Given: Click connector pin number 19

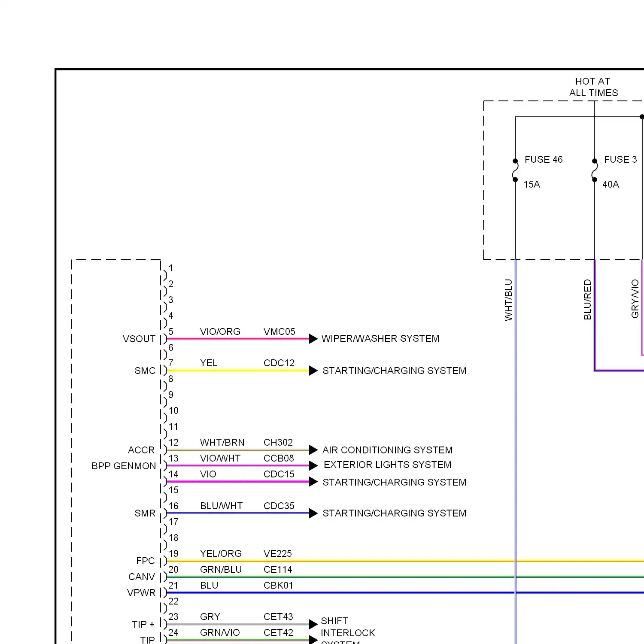Looking at the screenshot, I should [x=173, y=553].
